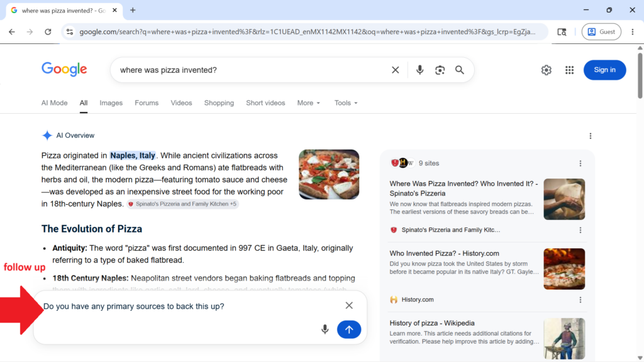Screen dimensions: 644x362
Task: Switch to Images results
Action: click(111, 103)
